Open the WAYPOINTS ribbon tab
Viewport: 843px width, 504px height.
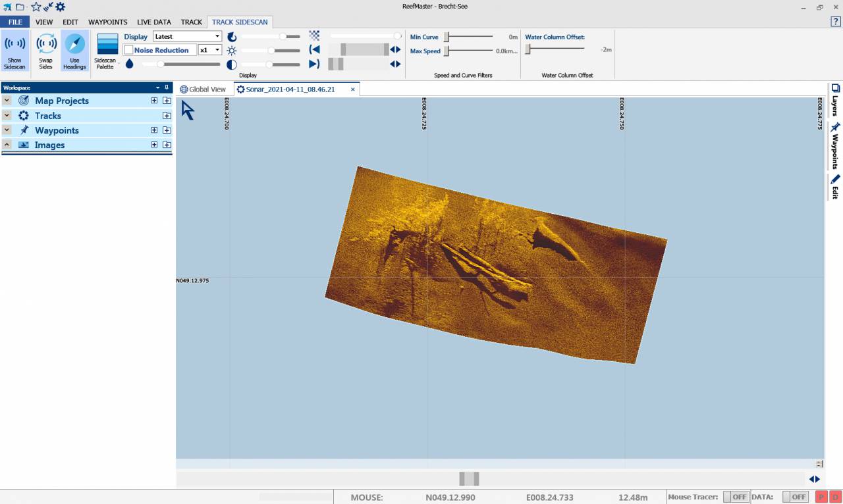pyautogui.click(x=107, y=22)
